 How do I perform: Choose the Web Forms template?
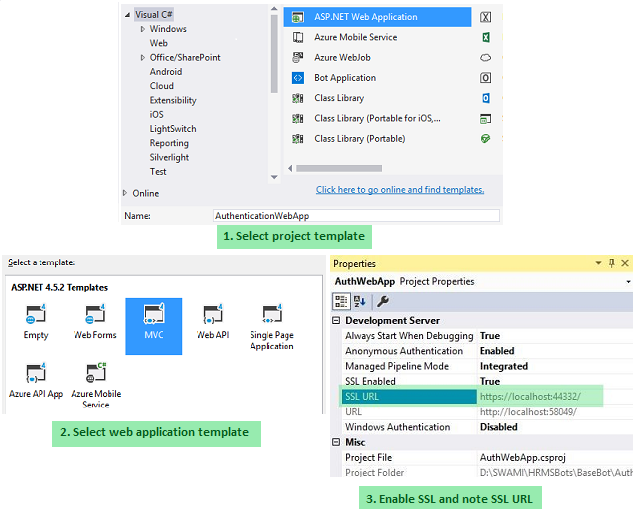coord(95,321)
